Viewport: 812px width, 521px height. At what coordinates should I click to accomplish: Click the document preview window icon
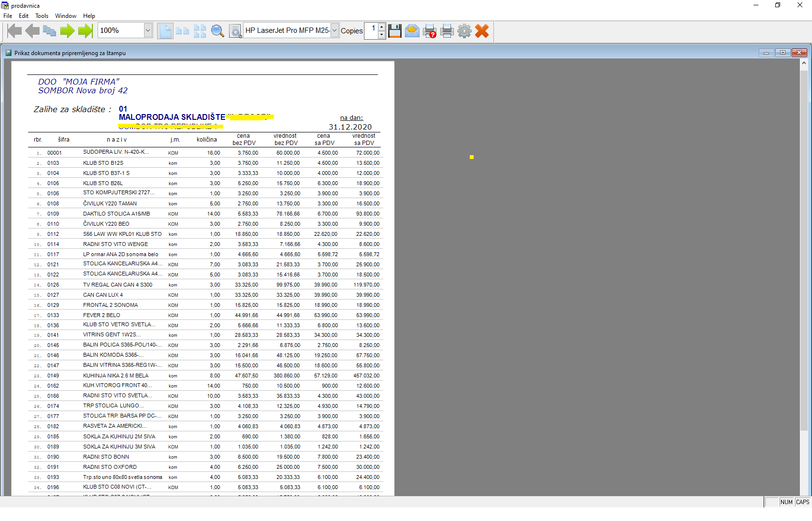[8, 53]
